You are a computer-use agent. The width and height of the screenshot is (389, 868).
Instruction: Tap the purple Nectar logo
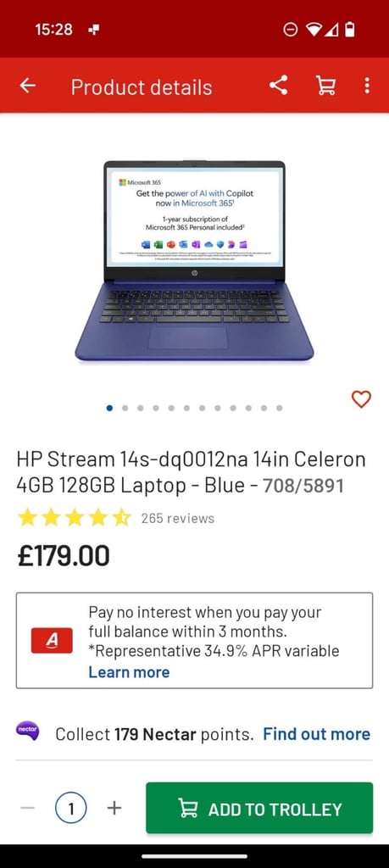[28, 731]
